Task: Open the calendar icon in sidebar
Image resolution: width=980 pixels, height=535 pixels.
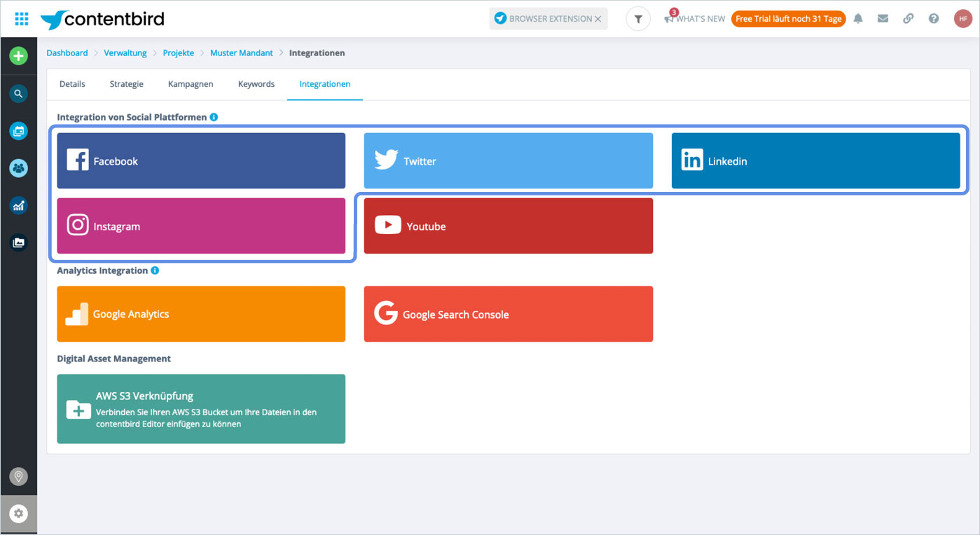Action: click(19, 130)
